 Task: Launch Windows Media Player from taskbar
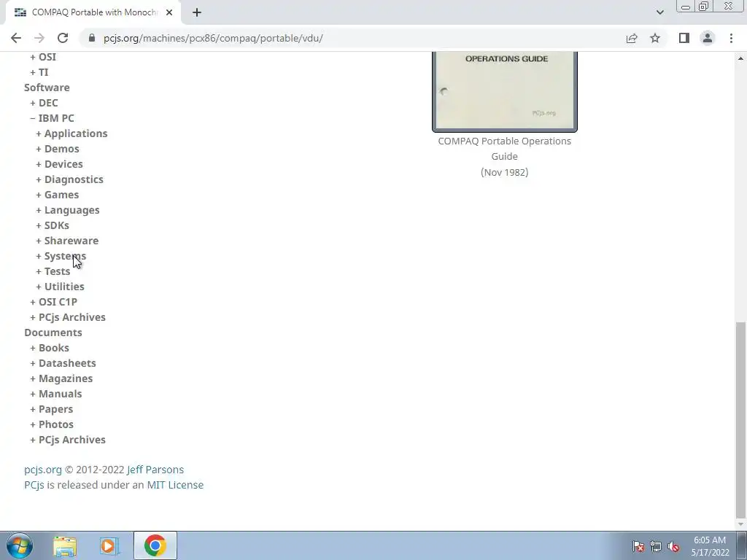click(109, 545)
